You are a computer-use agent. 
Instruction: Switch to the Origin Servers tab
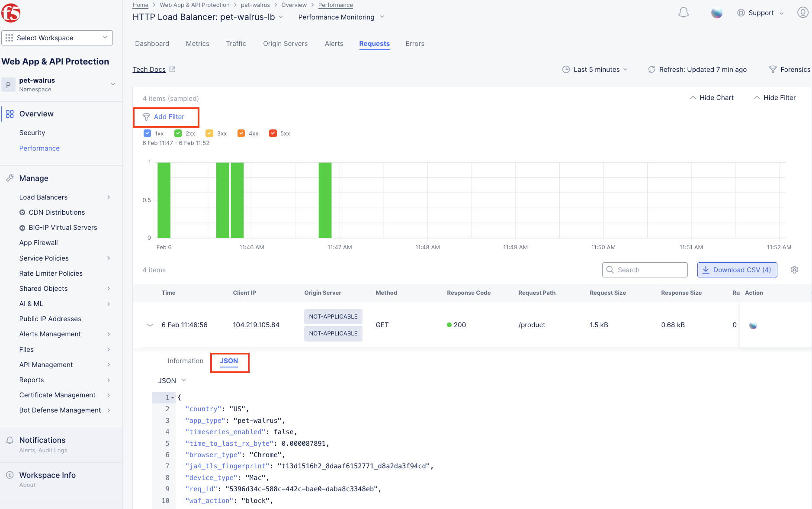(286, 44)
